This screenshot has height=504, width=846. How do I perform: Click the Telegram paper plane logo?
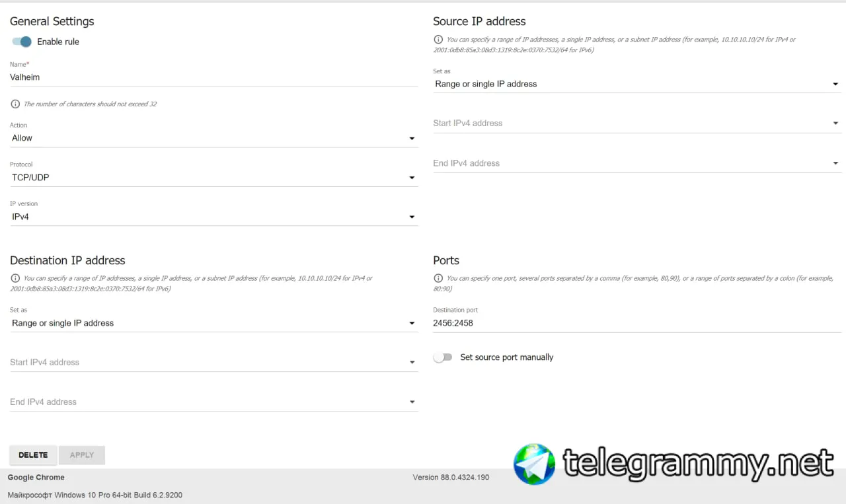coord(535,464)
